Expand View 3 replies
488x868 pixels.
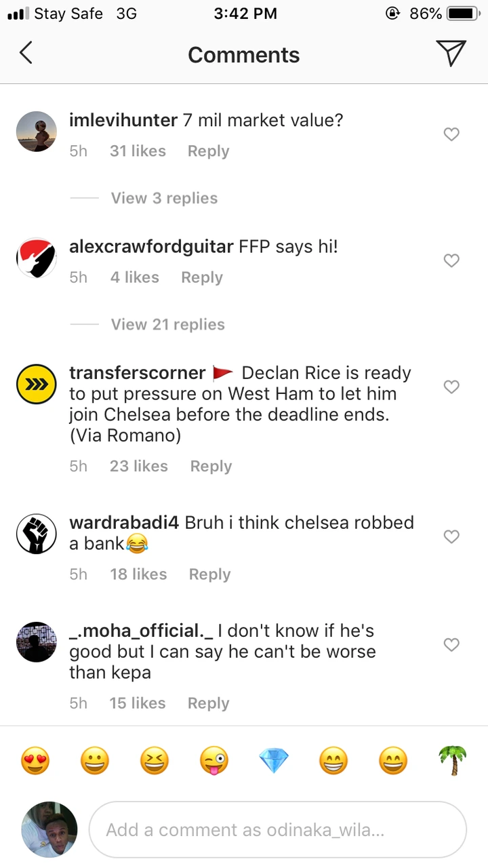164,198
